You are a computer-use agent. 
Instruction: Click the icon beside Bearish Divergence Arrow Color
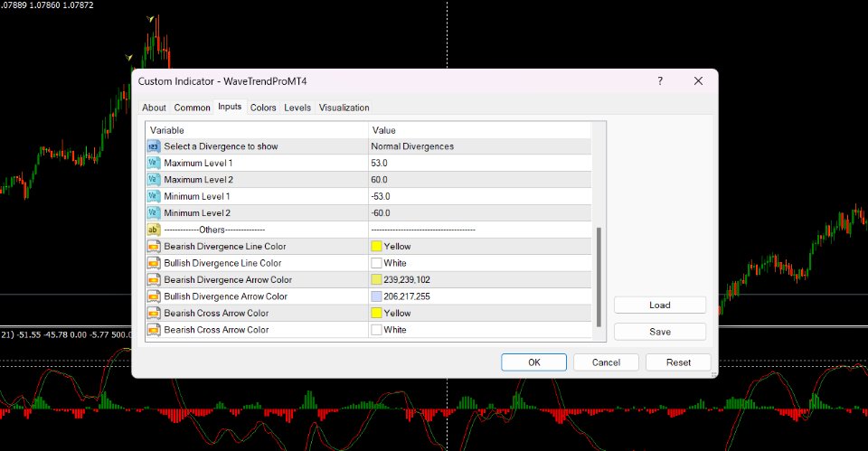tap(154, 279)
